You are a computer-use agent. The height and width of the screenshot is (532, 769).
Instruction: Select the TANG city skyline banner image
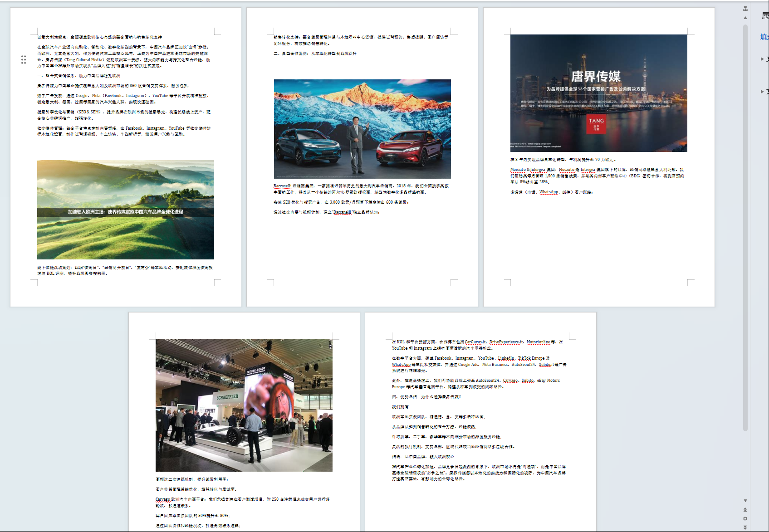[599, 93]
